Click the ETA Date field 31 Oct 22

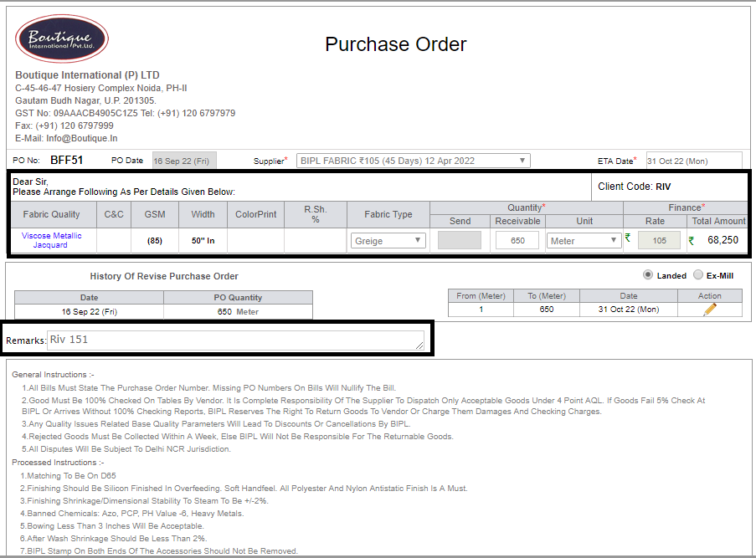[x=694, y=161]
